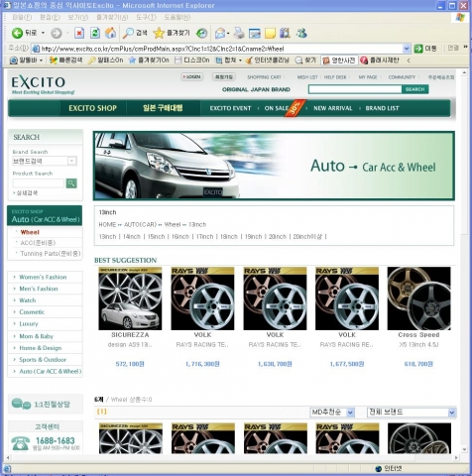Click the 1:1 consultation chat bubble
This screenshot has width=472, height=476.
[21, 404]
